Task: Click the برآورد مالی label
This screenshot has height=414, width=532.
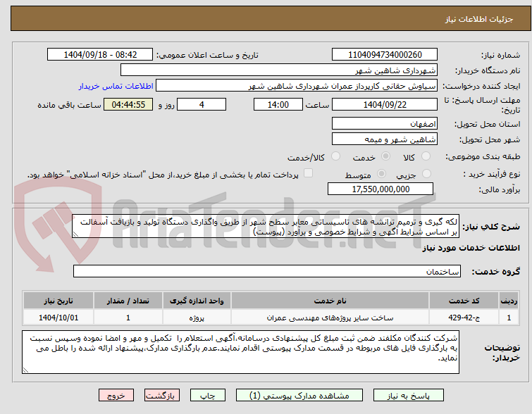Action: 500,189
